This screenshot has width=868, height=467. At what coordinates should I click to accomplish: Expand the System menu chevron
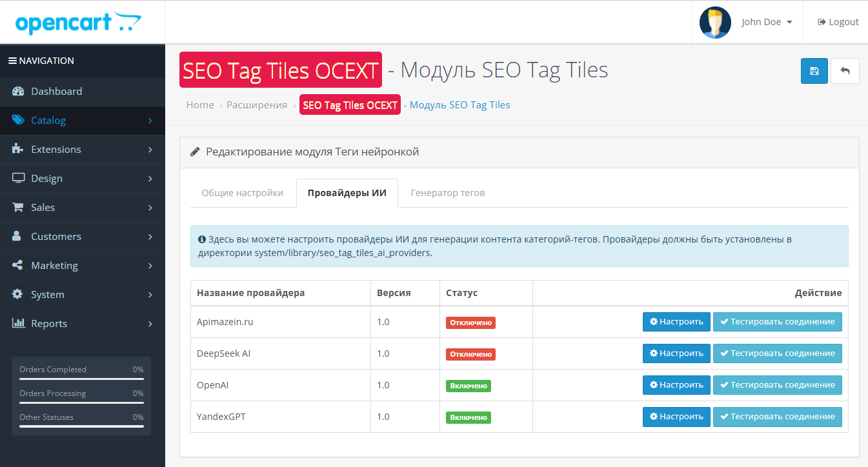(x=150, y=295)
